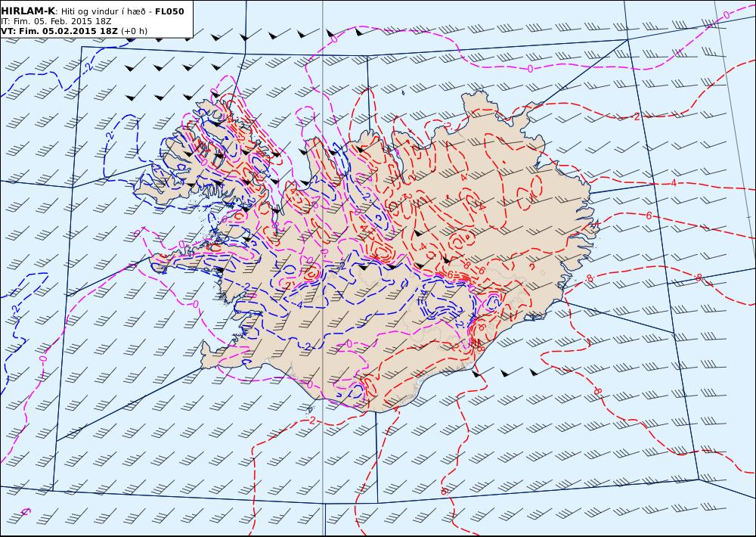Click the IT: Fim. 05. Feb. 2015 18Z line
Screen dimensions: 756x537
[57, 22]
